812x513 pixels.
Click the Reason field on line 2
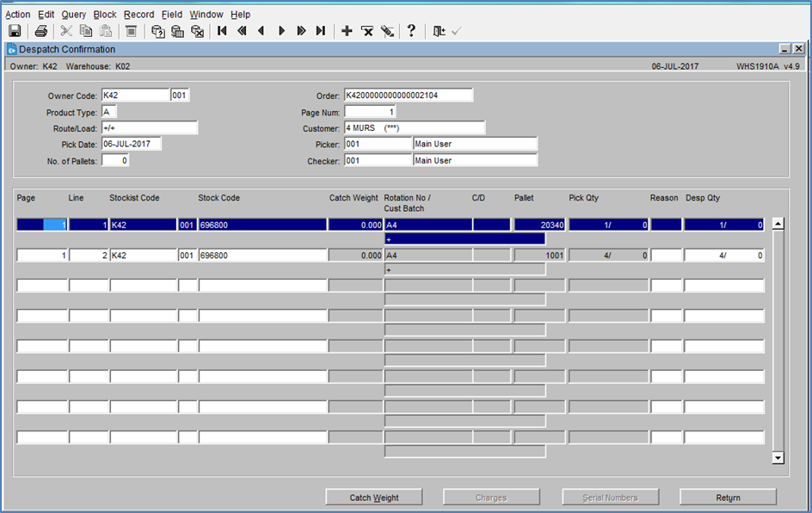click(x=667, y=256)
